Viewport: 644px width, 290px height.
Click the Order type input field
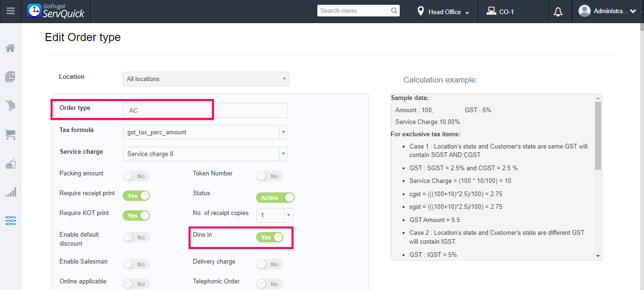pyautogui.click(x=206, y=110)
